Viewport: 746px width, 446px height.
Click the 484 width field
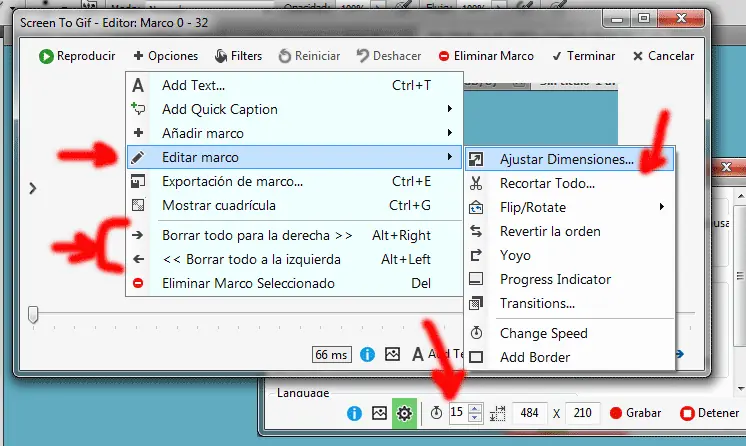tap(530, 413)
